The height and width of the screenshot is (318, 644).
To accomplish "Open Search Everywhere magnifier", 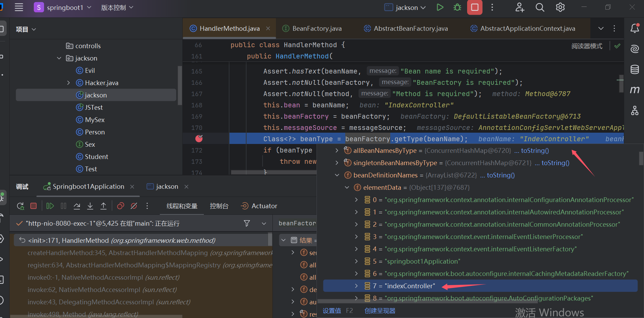I will [x=540, y=7].
